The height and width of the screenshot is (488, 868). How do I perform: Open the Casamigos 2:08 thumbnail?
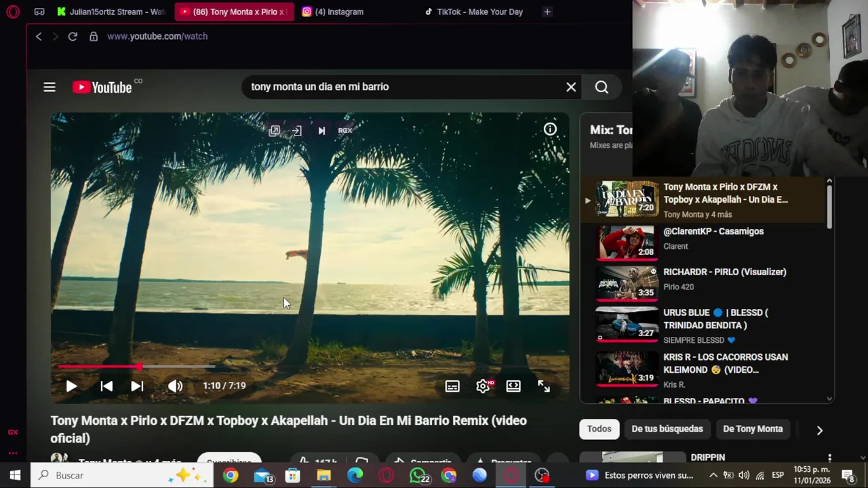click(627, 243)
